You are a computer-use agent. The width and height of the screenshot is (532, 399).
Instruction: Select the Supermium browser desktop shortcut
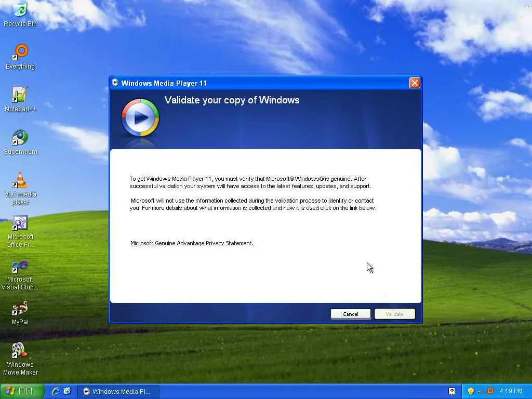20,142
